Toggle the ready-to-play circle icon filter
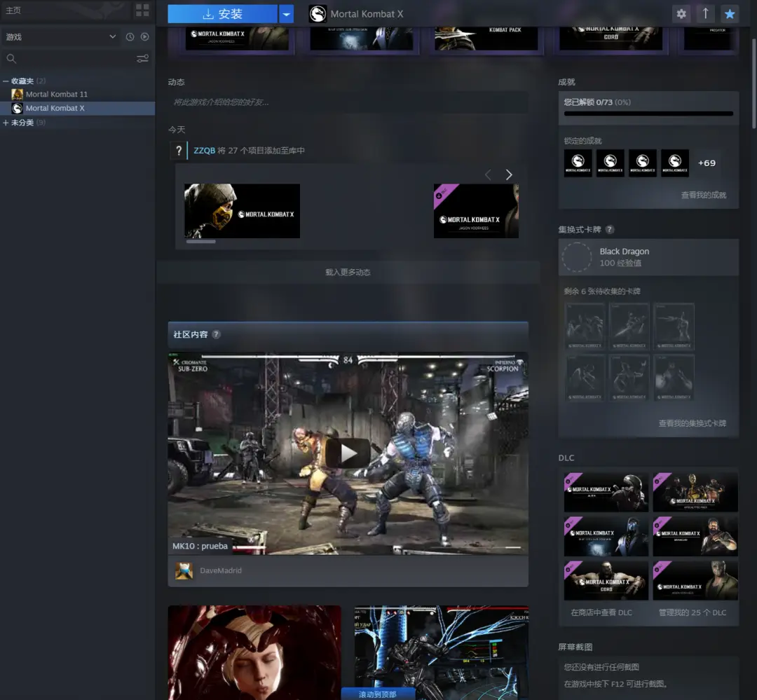The height and width of the screenshot is (700, 757). pyautogui.click(x=145, y=36)
